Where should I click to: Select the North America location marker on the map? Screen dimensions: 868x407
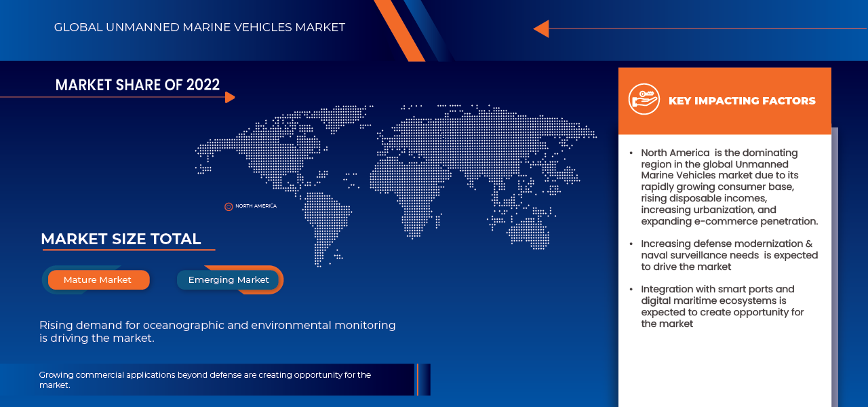(x=229, y=206)
